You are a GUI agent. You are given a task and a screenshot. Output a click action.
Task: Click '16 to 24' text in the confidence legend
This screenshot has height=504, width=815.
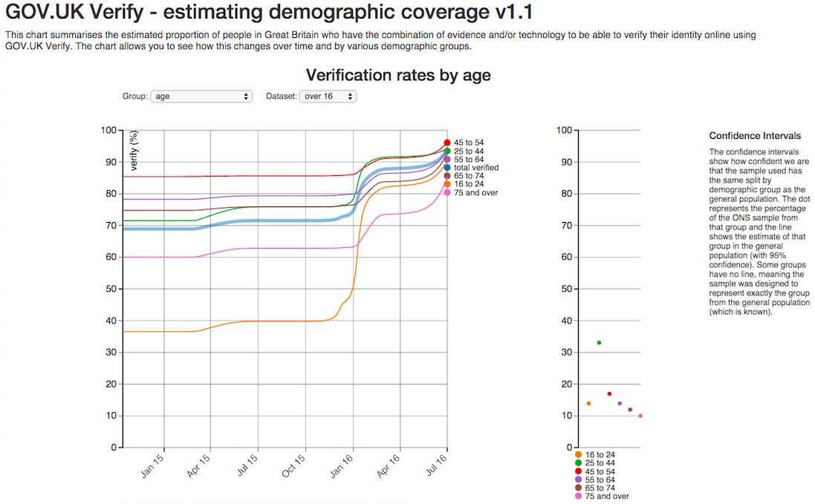click(x=600, y=455)
